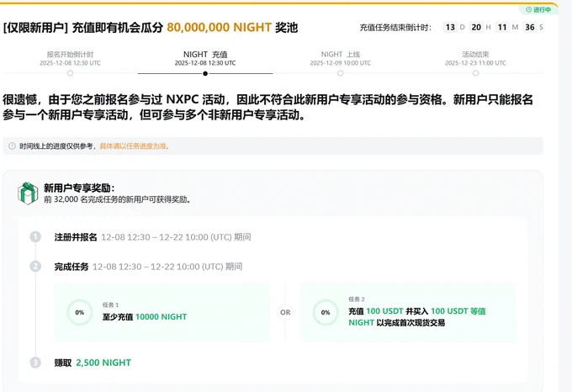Click the 新用户专享奖励 heading

coord(79,188)
